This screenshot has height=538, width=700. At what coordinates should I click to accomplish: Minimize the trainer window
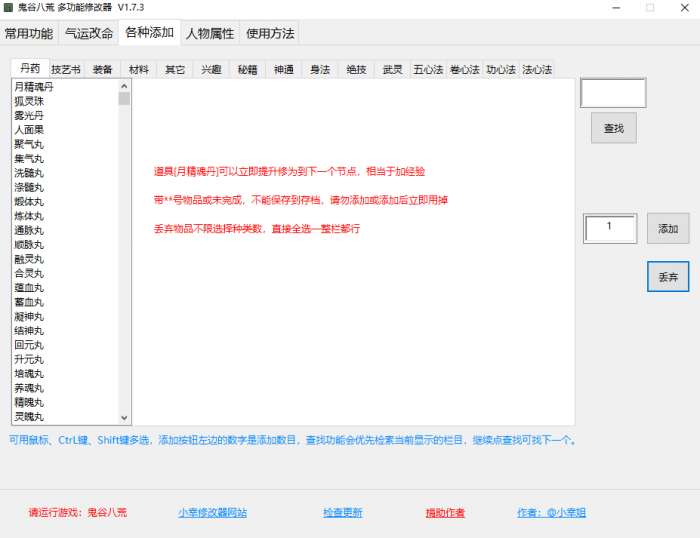pos(616,8)
